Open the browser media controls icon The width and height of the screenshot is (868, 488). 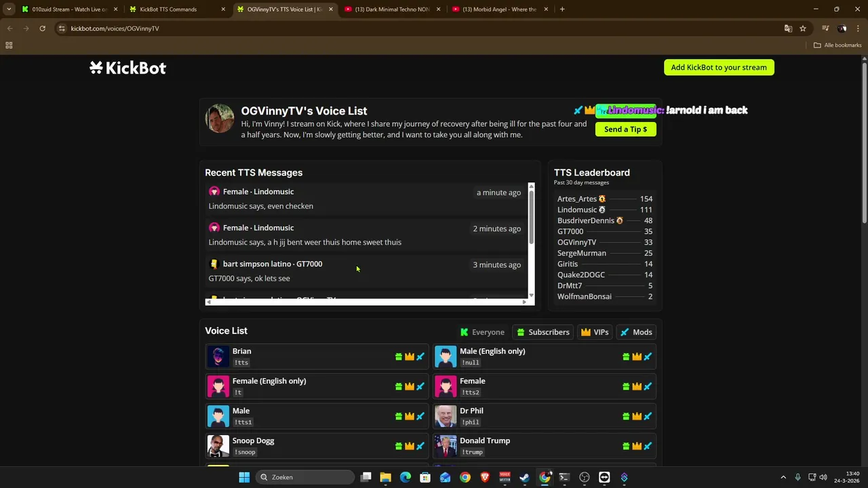tap(825, 28)
